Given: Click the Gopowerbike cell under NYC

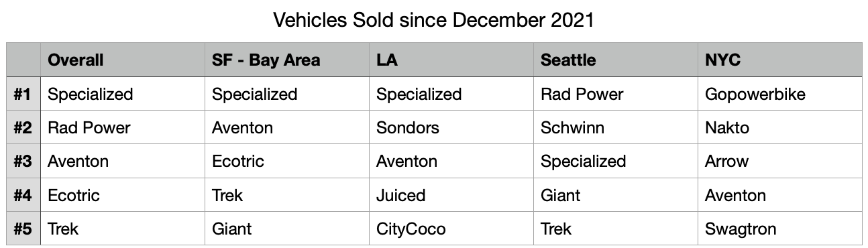Looking at the screenshot, I should point(780,94).
